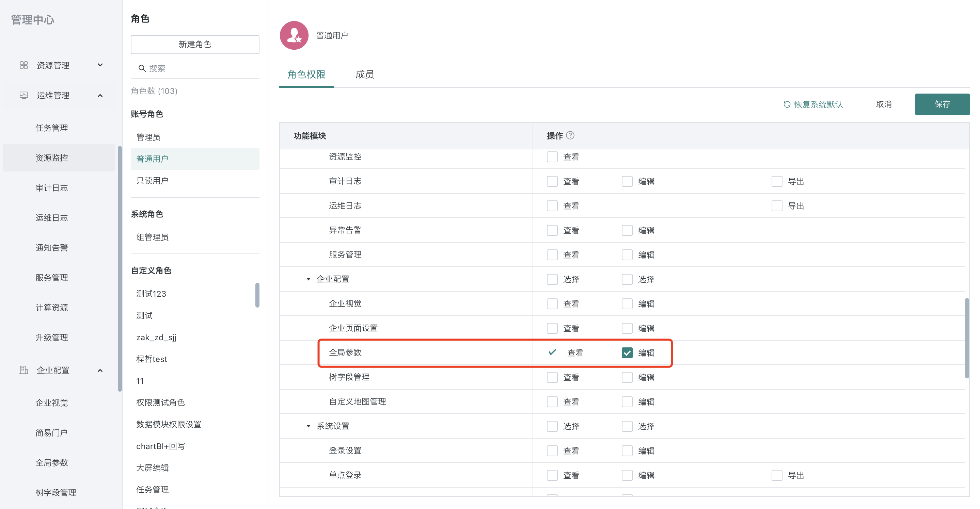Click the 企业配置 building icon

(x=23, y=370)
